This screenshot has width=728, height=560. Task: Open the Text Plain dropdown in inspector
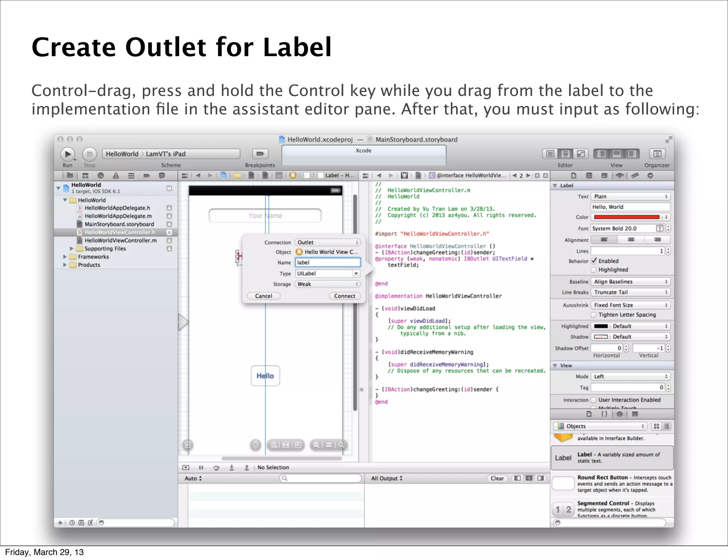(x=631, y=196)
